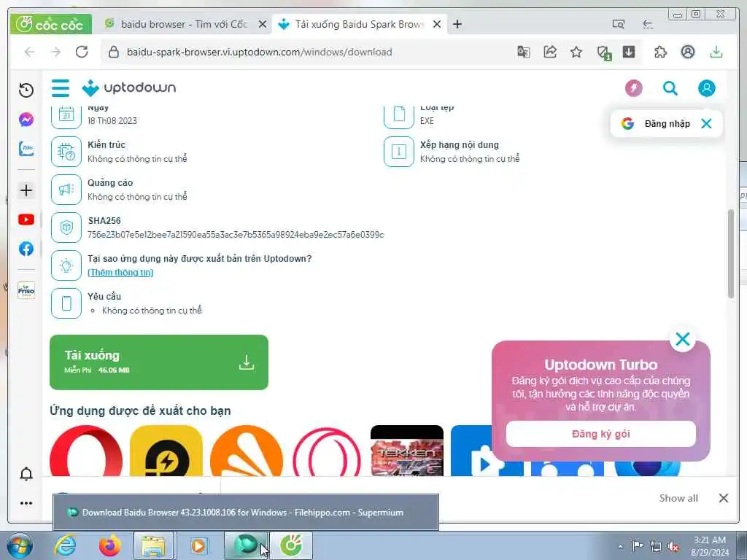
Task: Open the browser profile icon
Action: click(x=687, y=52)
